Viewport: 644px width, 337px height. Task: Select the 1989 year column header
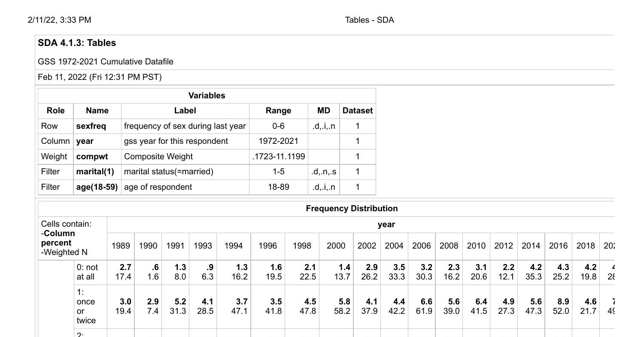pyautogui.click(x=121, y=246)
